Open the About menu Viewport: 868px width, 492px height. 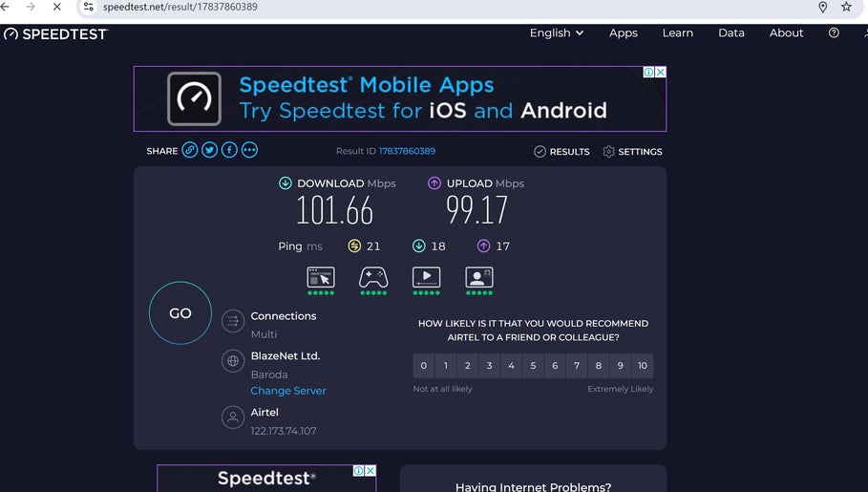click(x=786, y=32)
